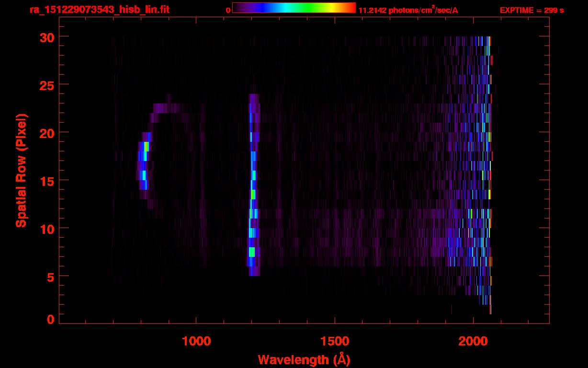Click the 1000 wavelength tick label
Viewport: 588px width, 368px height.
[196, 341]
